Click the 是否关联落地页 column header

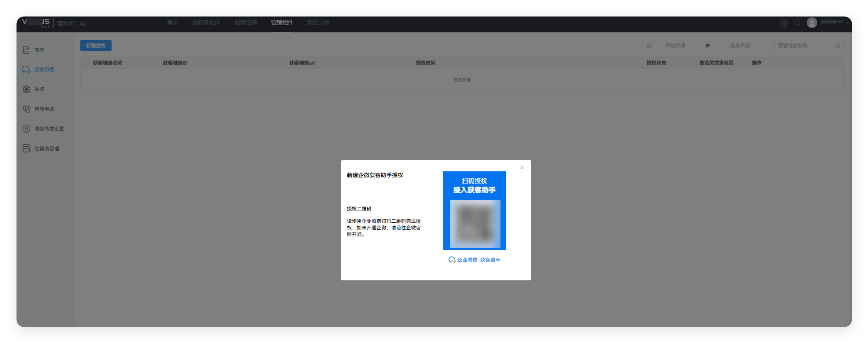pos(717,63)
